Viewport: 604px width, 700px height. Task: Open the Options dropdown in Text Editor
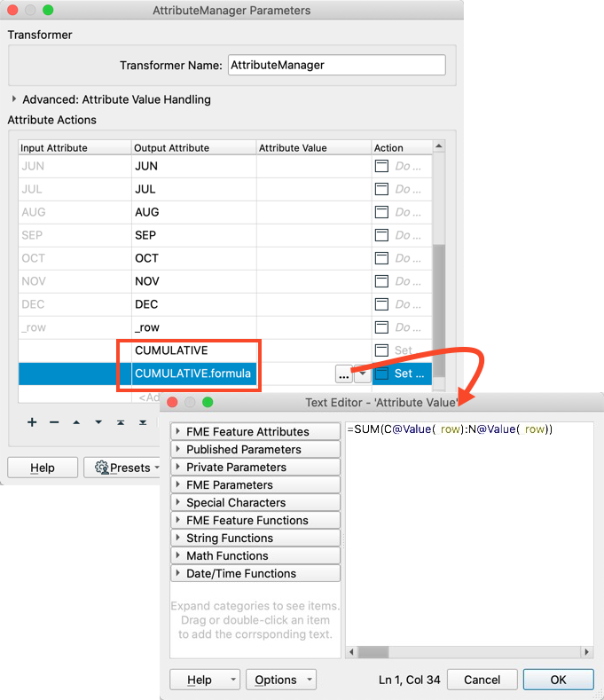(x=280, y=680)
